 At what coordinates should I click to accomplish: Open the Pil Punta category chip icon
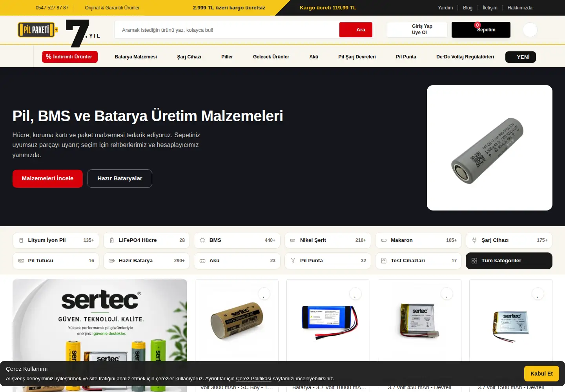[x=293, y=261]
